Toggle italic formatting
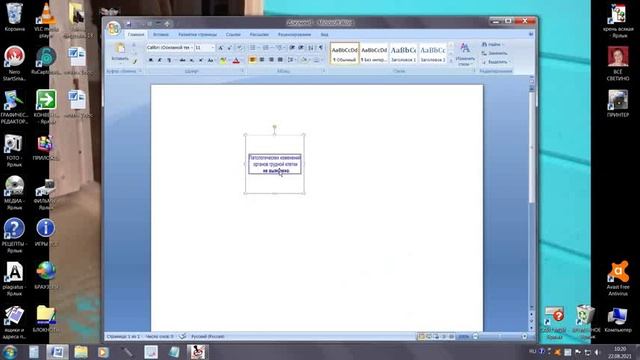 (160, 60)
